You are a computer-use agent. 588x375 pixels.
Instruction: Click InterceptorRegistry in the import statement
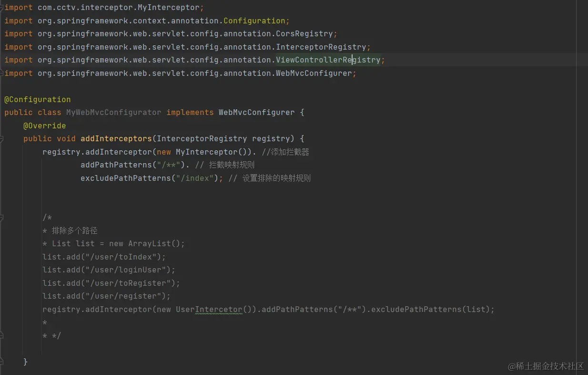pos(321,47)
